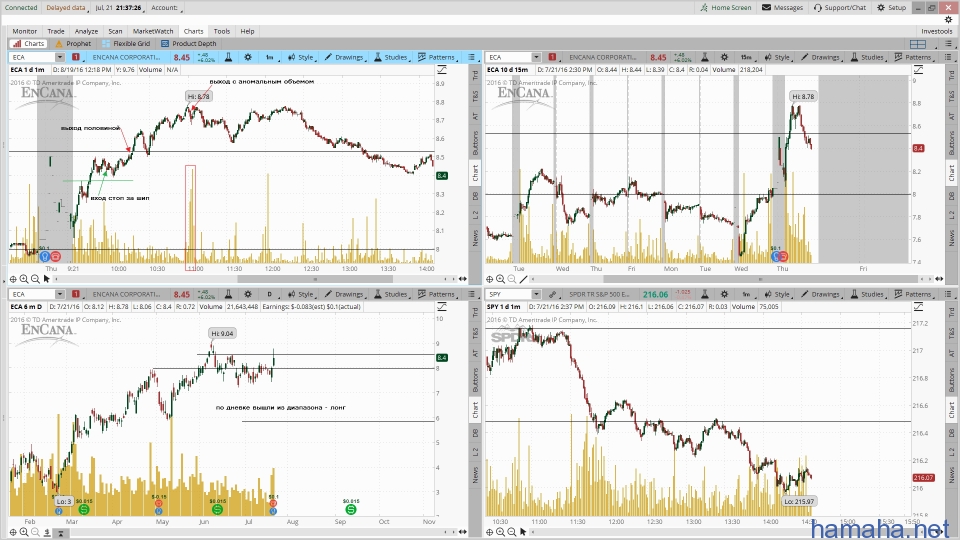Open 1m timeframe selector in top-left chart
Image resolution: width=960 pixels, height=540 pixels.
(270, 57)
